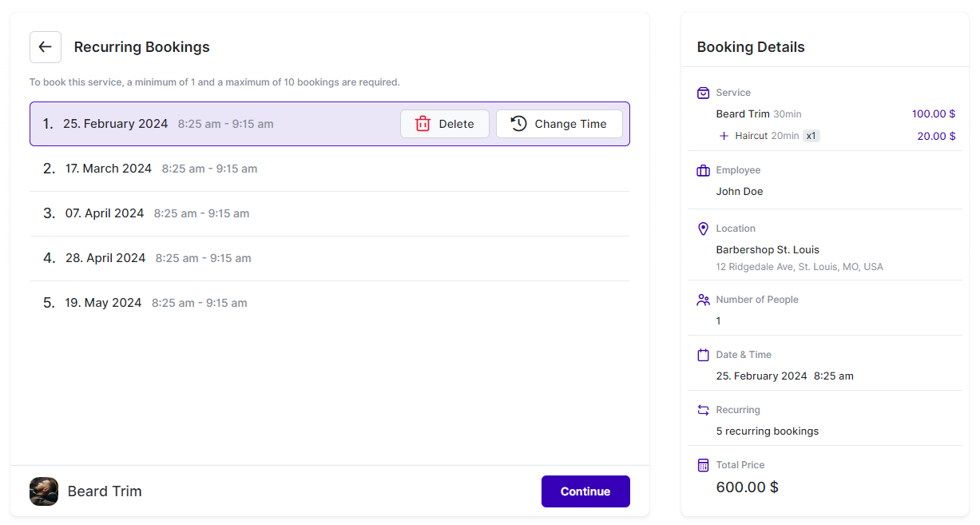Click the back arrow button

[46, 47]
